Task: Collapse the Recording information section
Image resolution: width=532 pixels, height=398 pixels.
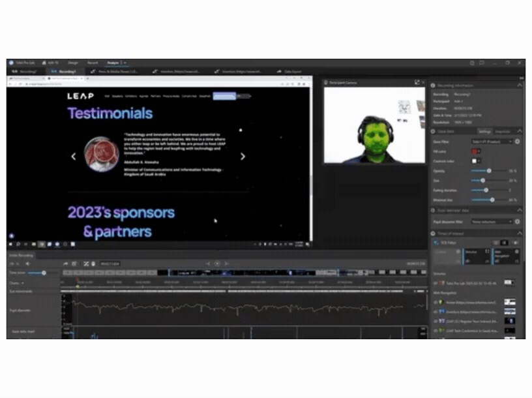Action: click(520, 85)
